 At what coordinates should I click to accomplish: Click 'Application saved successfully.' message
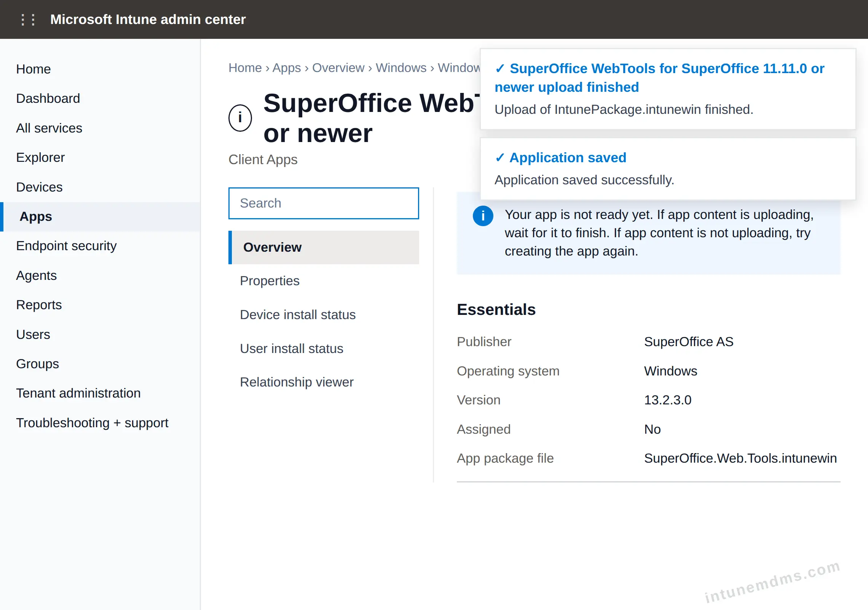coord(584,180)
